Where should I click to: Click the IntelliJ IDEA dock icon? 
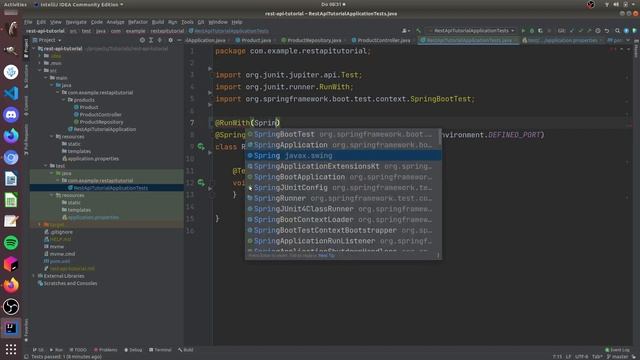[11, 328]
